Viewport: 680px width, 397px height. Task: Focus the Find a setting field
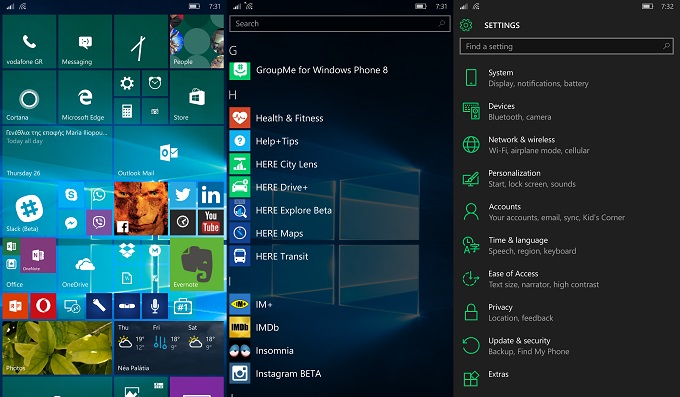[566, 46]
